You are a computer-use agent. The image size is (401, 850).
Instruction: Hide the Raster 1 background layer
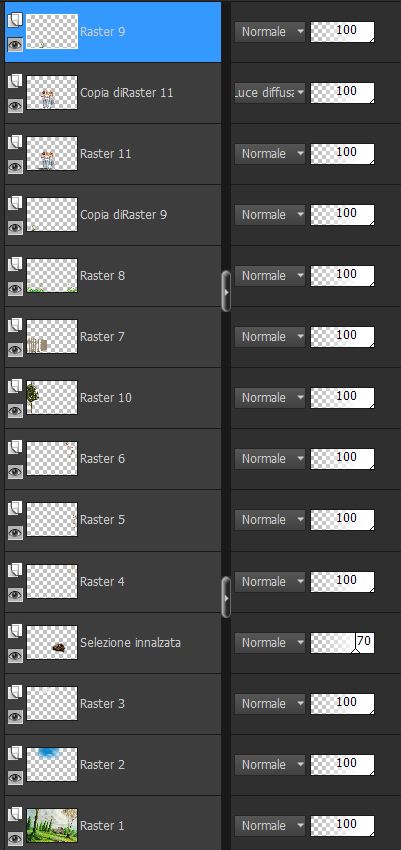[15, 838]
